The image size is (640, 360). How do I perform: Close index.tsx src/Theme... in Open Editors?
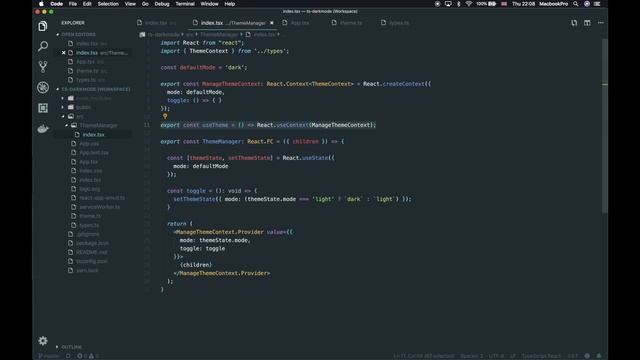tap(63, 53)
